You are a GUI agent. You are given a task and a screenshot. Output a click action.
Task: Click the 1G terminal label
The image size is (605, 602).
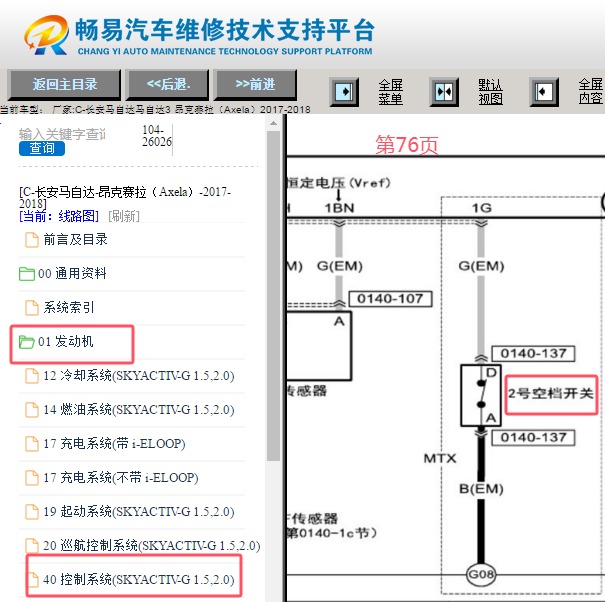click(x=482, y=208)
